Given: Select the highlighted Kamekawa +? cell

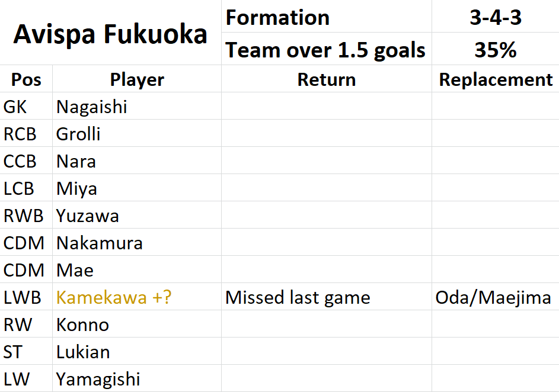Looking at the screenshot, I should click(137, 297).
